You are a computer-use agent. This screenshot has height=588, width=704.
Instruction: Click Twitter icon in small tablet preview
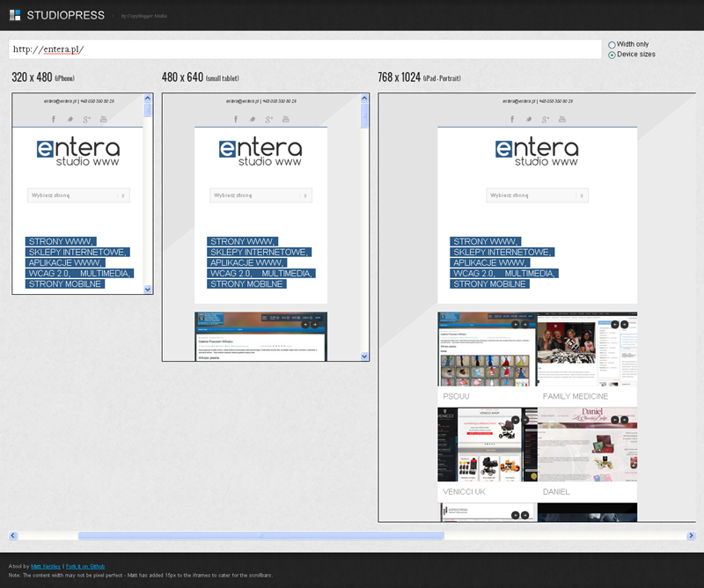pos(253,119)
